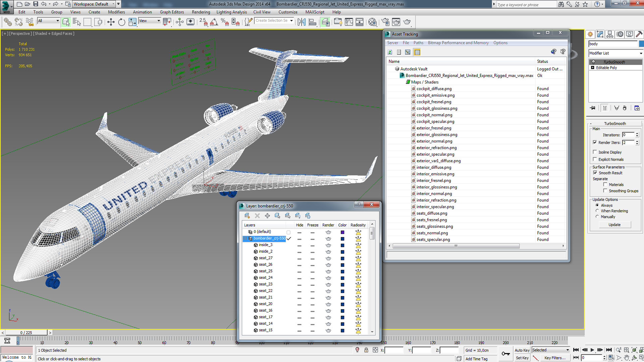Screen dimensions: 644x362
Task: Open the Selected key mode dropdown
Action: [x=551, y=350]
